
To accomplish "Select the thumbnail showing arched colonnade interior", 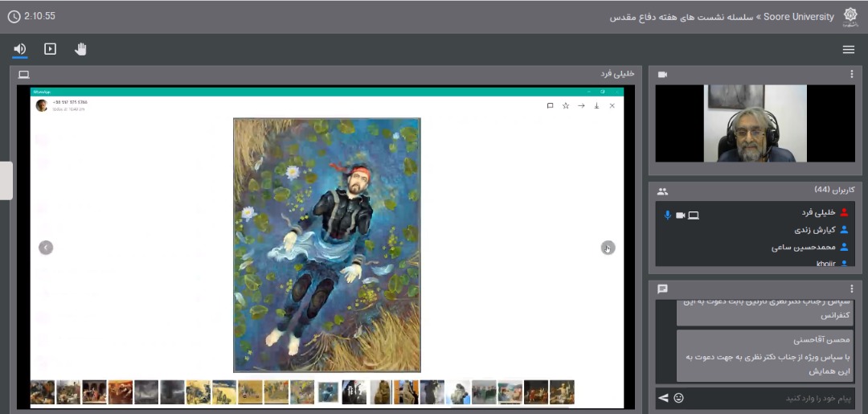I will point(94,391).
